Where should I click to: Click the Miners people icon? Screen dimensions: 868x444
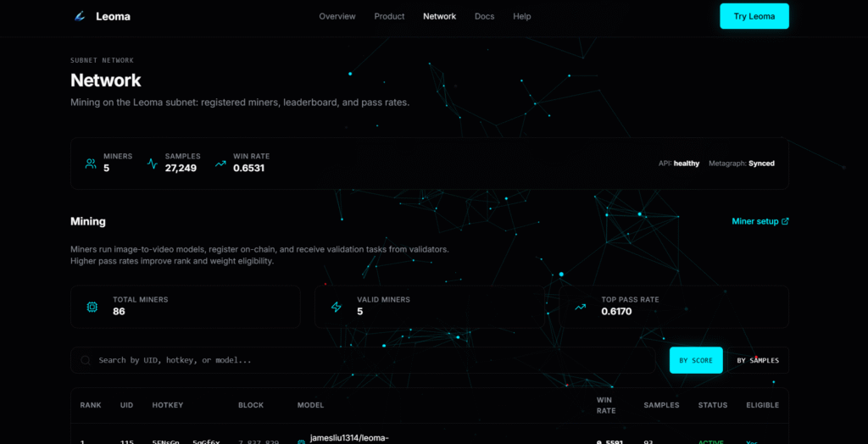point(91,164)
